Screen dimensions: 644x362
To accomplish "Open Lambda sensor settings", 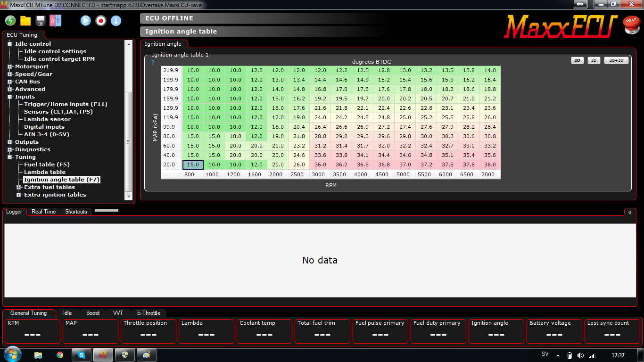I will 48,119.
